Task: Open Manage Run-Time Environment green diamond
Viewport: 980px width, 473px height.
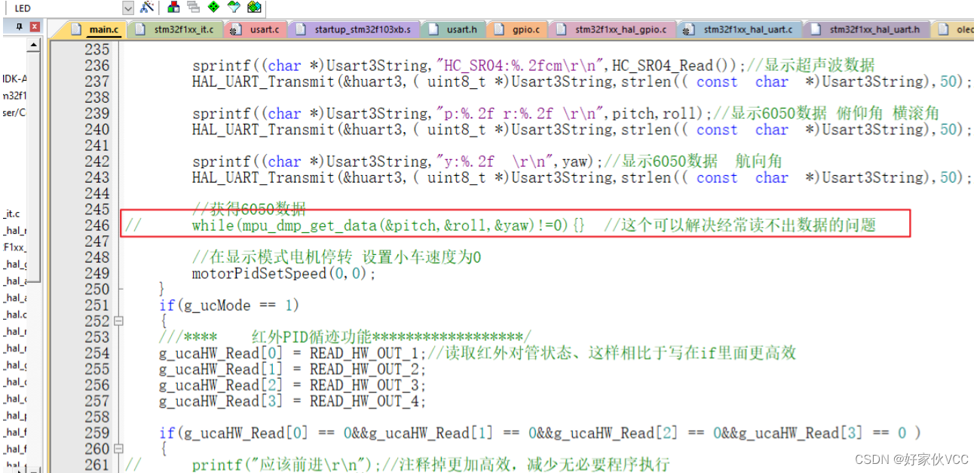Action: 213,8
